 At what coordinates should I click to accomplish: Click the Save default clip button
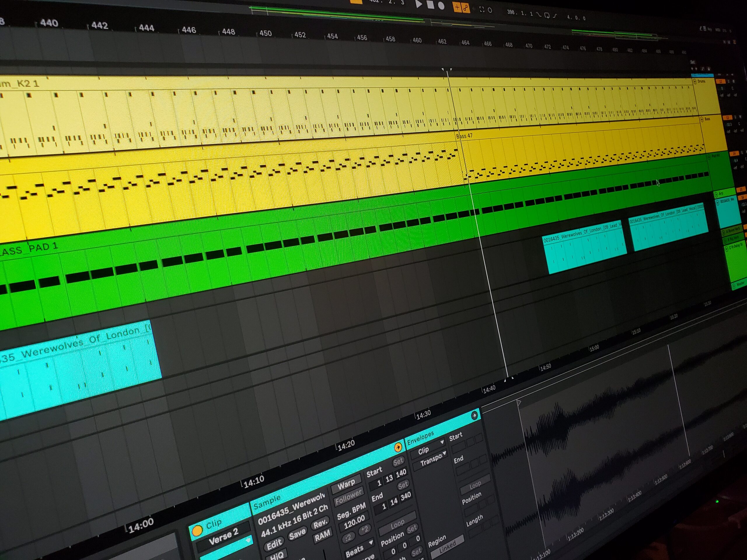[297, 534]
